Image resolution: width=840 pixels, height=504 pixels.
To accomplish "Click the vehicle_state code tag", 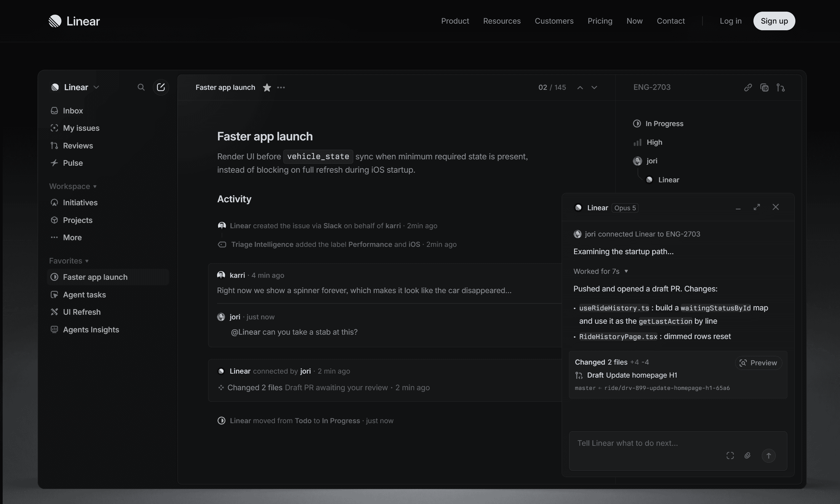I will point(318,157).
